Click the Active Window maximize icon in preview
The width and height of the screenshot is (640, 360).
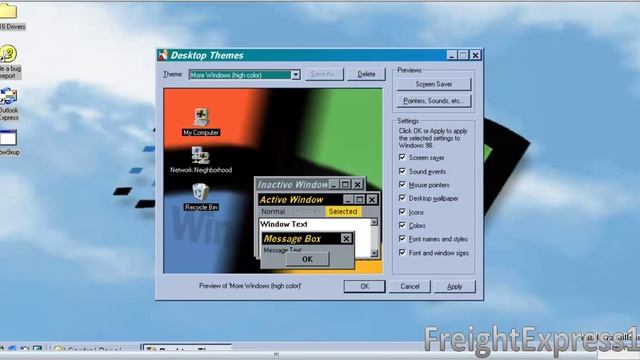pos(360,200)
